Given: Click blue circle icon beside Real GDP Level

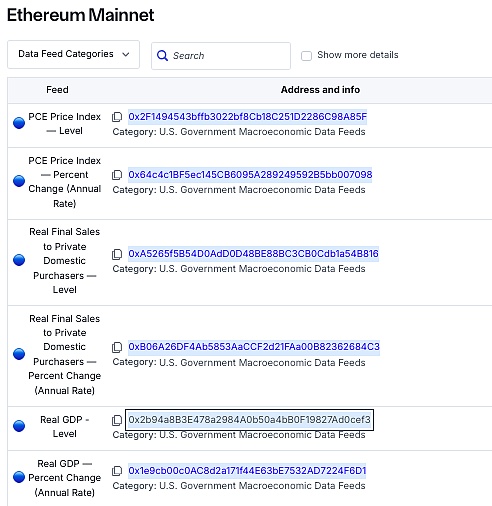Looking at the screenshot, I should click(19, 426).
